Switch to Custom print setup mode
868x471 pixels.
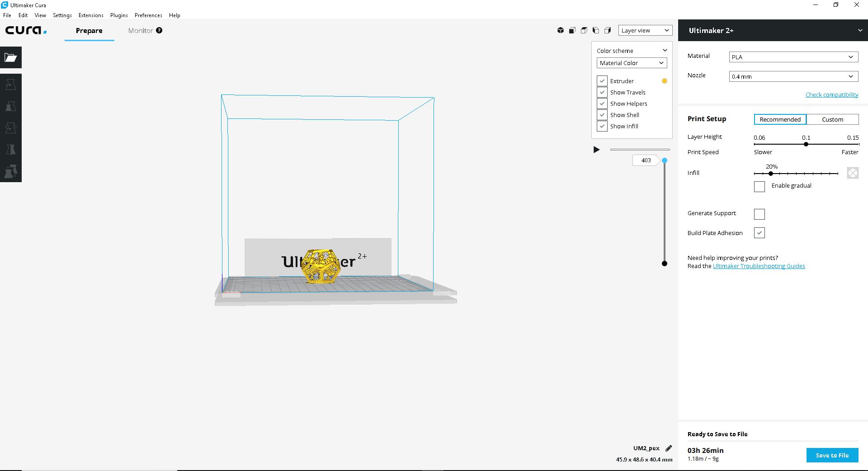pyautogui.click(x=833, y=119)
